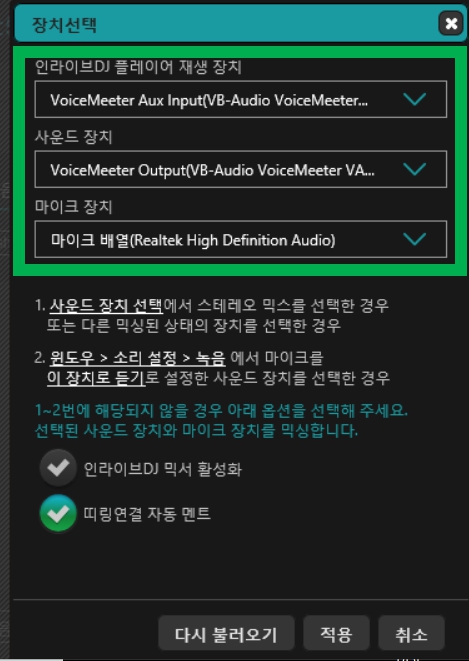469x661 pixels.
Task: Cancel with the 취소 button
Action: tap(411, 633)
